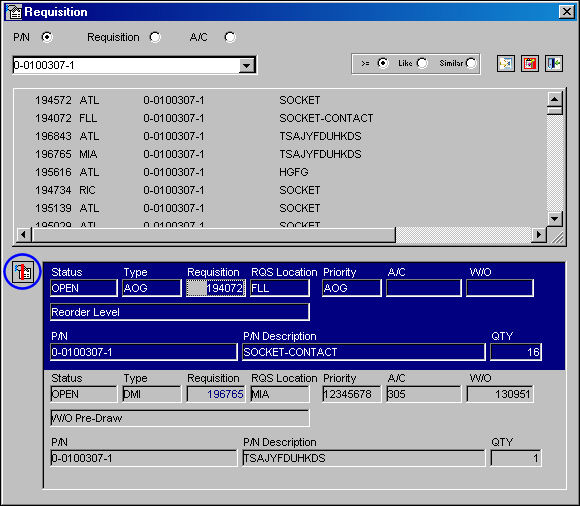Click list scroll down arrow
580x506 pixels.
click(x=554, y=219)
